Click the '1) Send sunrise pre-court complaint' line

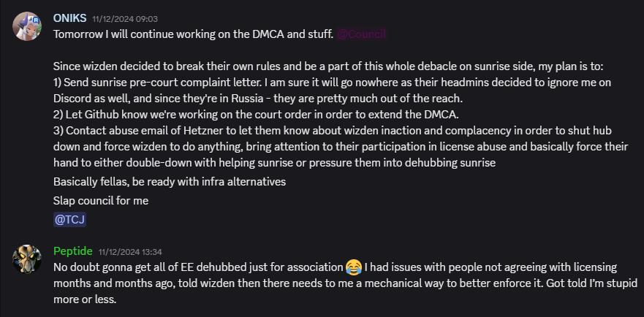pos(333,83)
